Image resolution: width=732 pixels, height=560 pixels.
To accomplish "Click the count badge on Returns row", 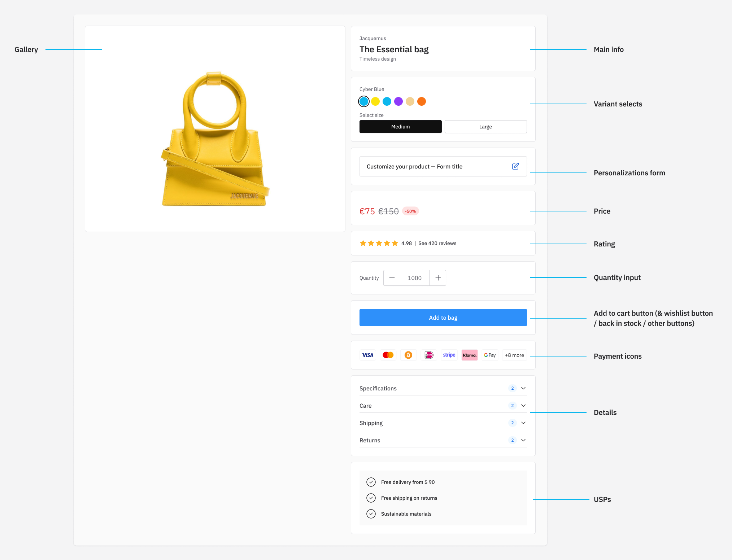I will coord(512,440).
